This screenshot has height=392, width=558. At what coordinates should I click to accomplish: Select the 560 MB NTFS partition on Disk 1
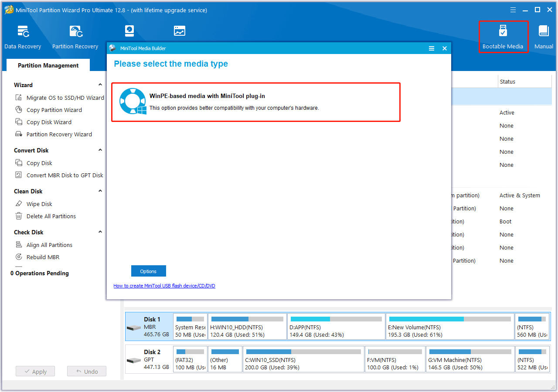(x=532, y=327)
